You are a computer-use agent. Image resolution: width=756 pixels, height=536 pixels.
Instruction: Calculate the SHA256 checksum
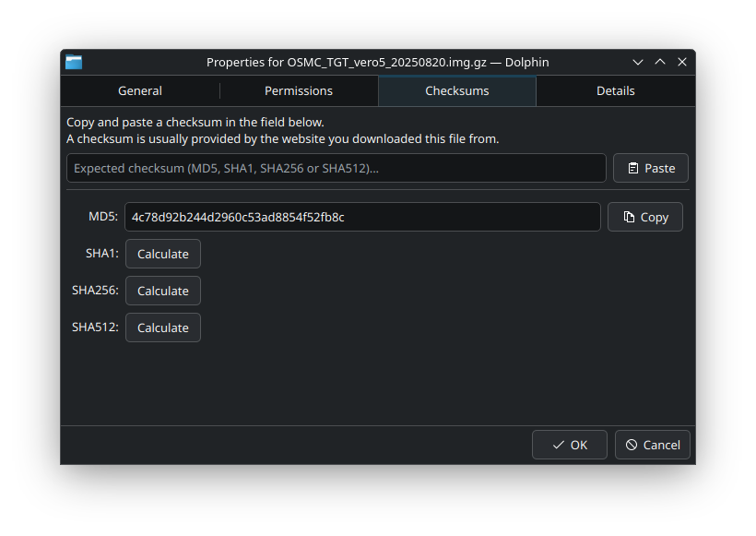click(163, 291)
